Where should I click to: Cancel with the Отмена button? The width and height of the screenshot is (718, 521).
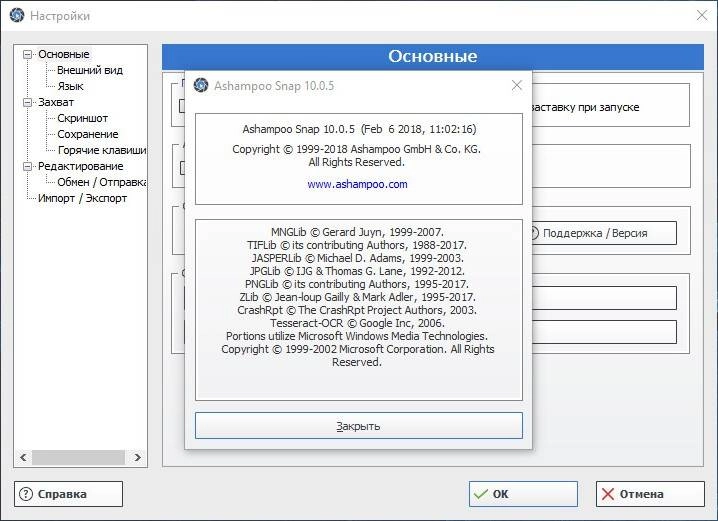tap(650, 494)
